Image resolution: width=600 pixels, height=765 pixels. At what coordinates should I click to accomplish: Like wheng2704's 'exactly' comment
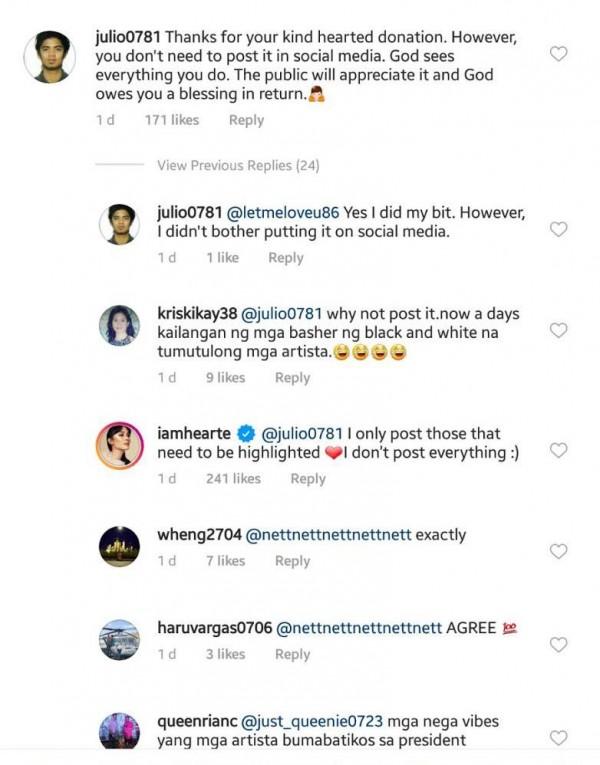pos(559,551)
